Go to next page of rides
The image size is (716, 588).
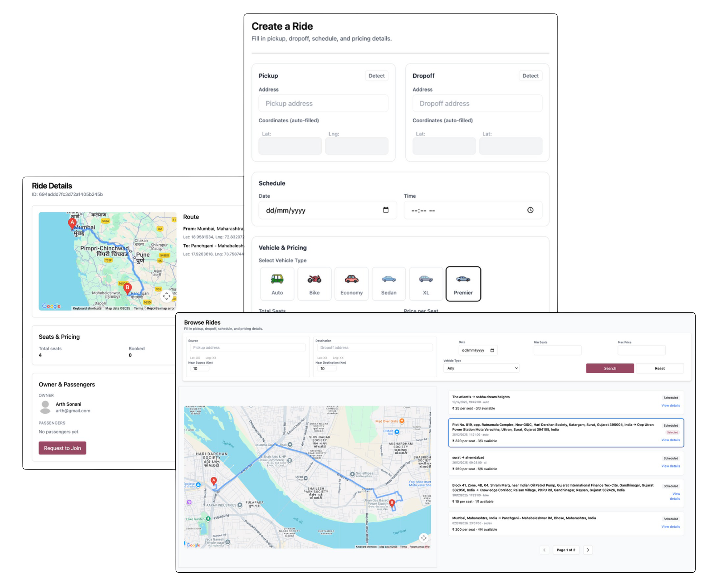pos(588,550)
